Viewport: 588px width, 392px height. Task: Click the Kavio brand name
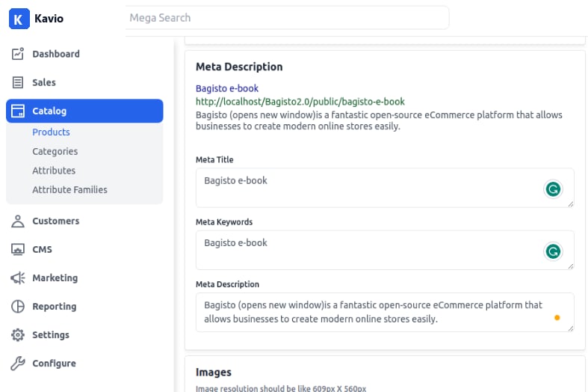click(49, 19)
